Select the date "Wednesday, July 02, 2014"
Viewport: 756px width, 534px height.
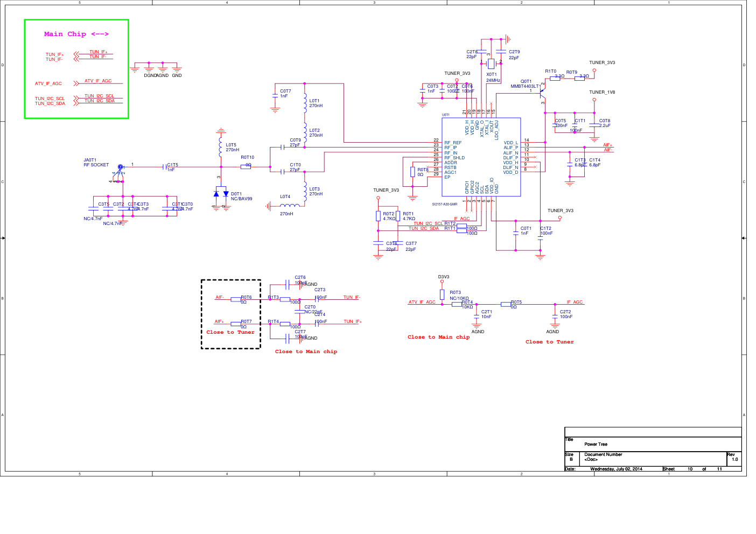pyautogui.click(x=616, y=469)
